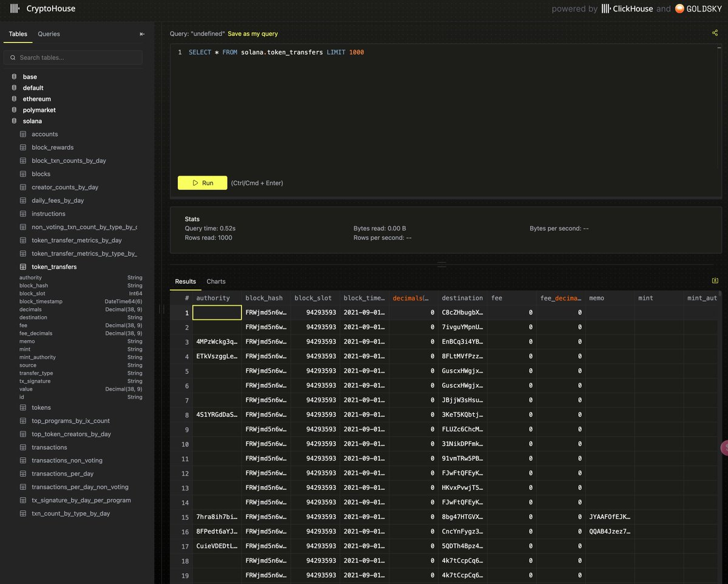Click the authority column header
The image size is (728, 584).
217,298
